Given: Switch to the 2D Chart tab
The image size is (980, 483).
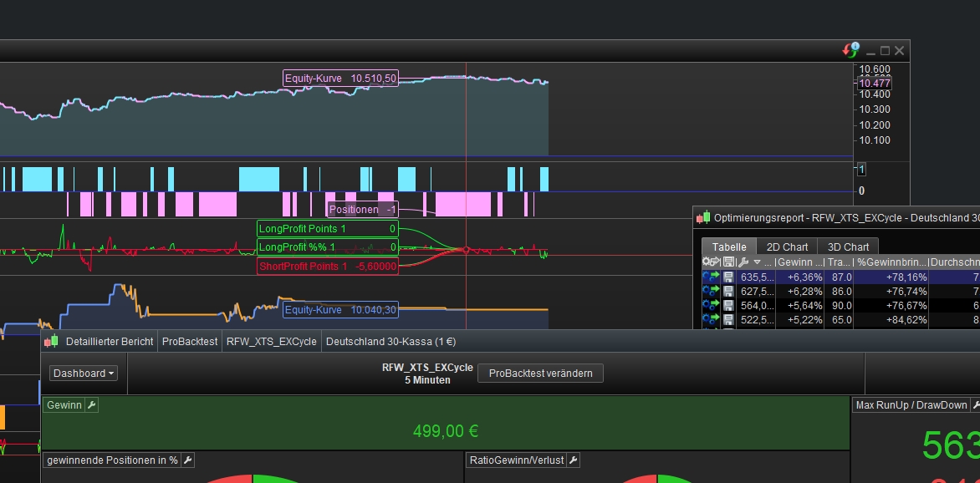Looking at the screenshot, I should click(787, 247).
